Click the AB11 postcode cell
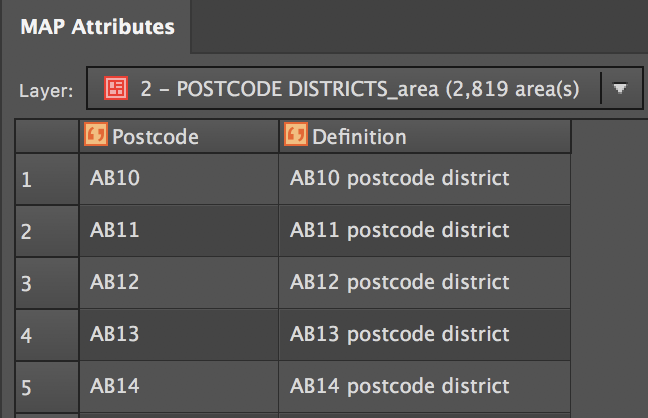 [179, 231]
